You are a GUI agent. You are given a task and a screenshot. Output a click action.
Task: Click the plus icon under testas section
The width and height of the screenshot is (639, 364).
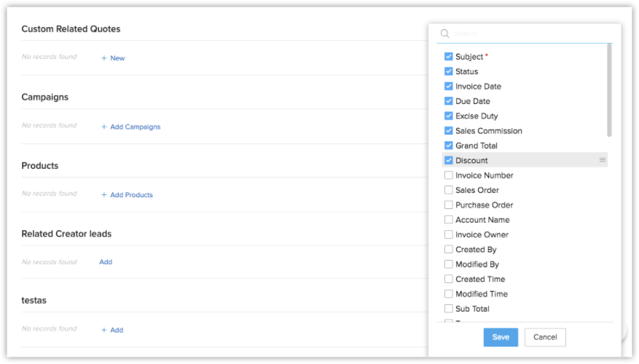(104, 330)
